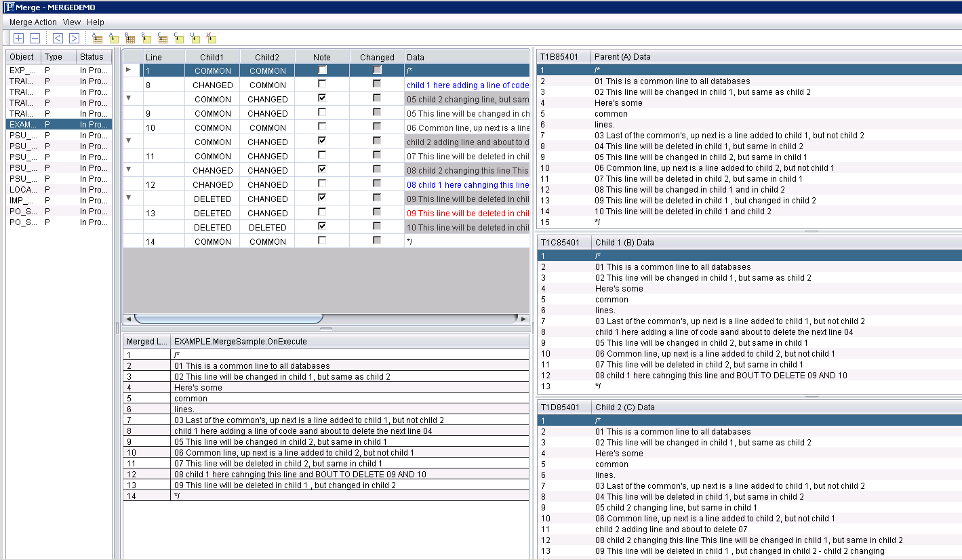Toggle the Note checkbox on line 1 row
Viewport: 962px width, 560px height.
point(322,70)
